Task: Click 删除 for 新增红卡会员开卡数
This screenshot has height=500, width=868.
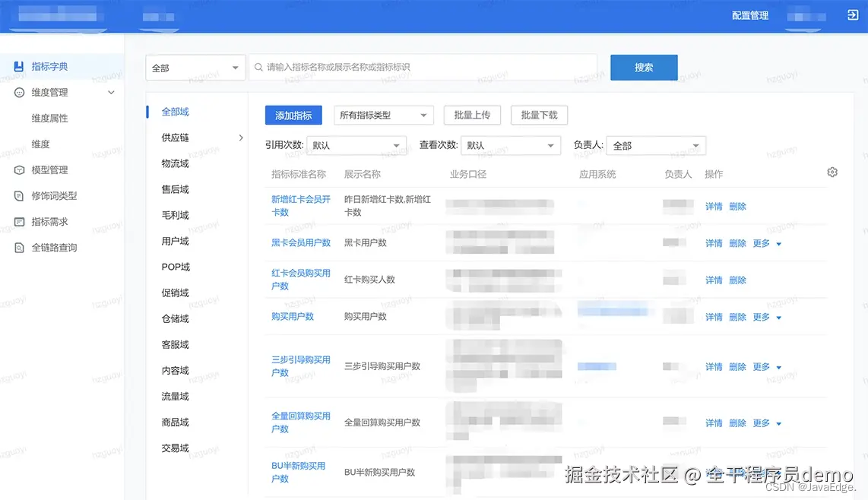Action: coord(737,206)
